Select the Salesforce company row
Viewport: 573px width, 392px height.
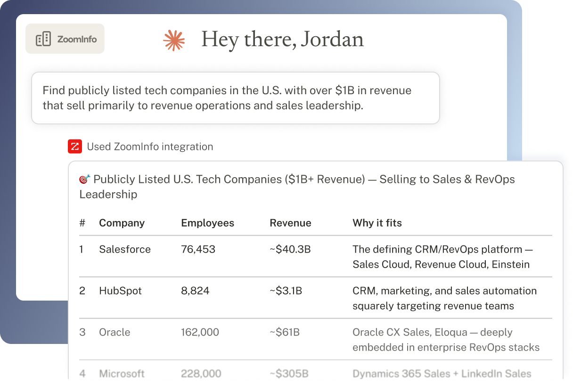[316, 257]
